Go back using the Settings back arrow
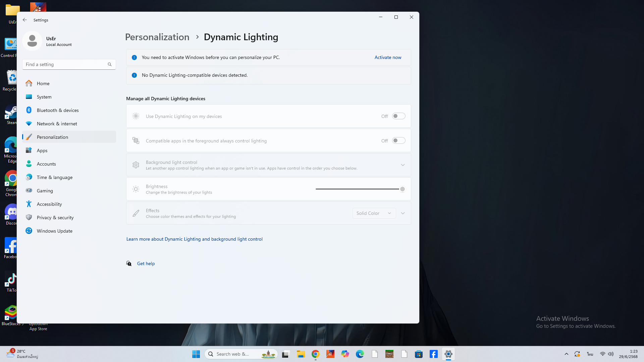 [25, 20]
